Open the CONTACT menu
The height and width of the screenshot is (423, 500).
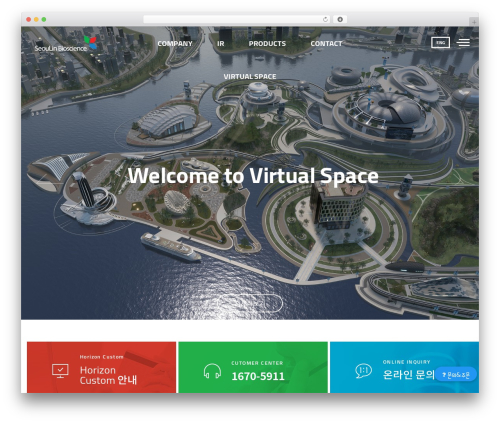click(326, 44)
